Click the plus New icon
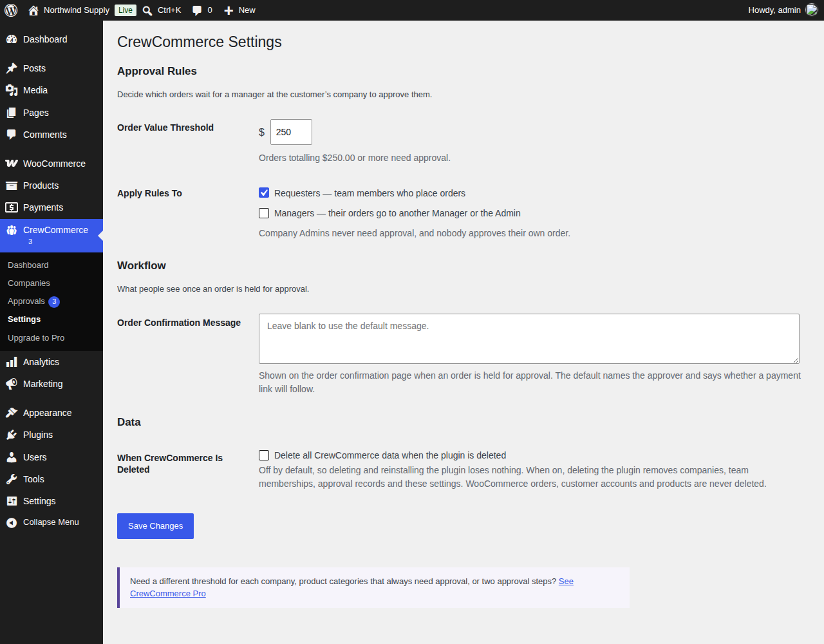 (229, 10)
